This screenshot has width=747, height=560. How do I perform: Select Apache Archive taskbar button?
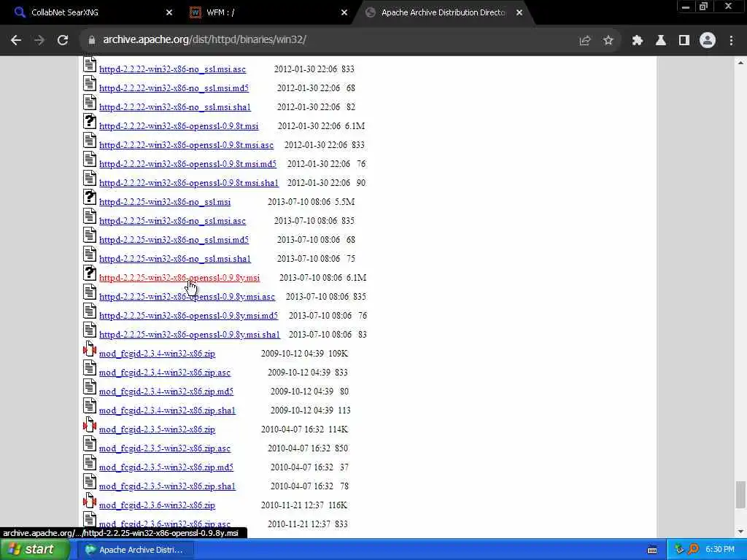click(136, 550)
